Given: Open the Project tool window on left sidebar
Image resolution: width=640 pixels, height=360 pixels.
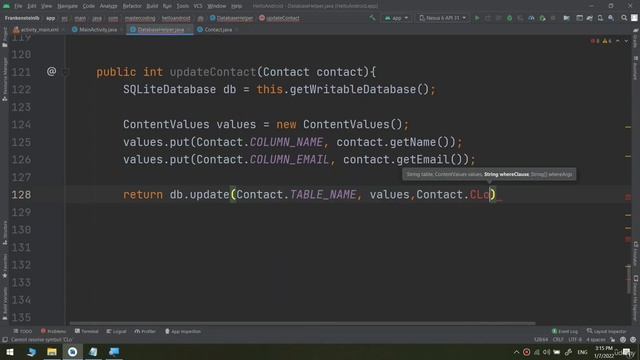Looking at the screenshot, I should click(4, 37).
